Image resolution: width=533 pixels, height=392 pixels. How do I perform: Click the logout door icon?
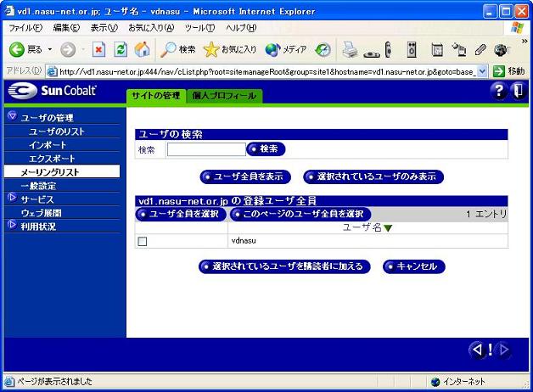(518, 91)
